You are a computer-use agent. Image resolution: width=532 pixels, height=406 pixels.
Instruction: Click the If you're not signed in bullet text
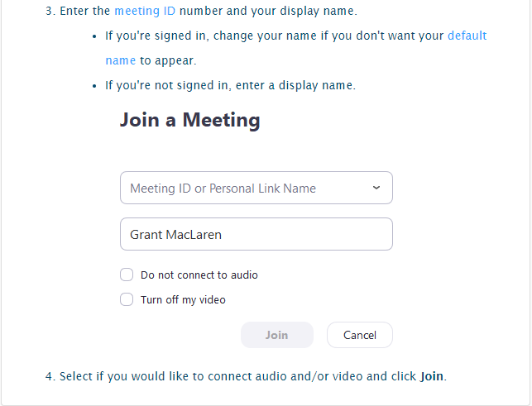(230, 85)
